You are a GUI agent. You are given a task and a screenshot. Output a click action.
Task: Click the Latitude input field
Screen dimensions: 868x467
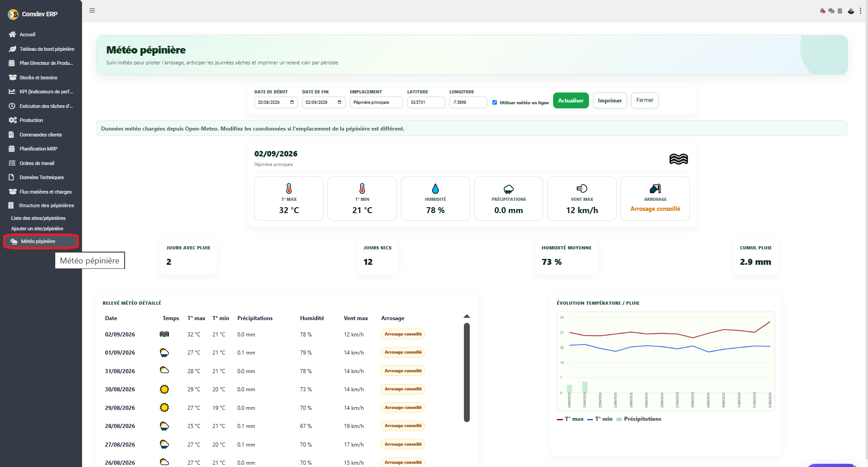[x=426, y=102]
